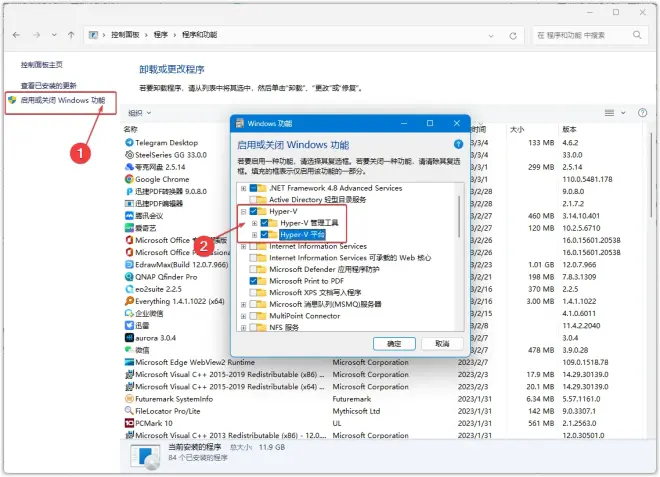The image size is (660, 477).
Task: Click 程序和功能 in the breadcrumb
Action: click(200, 35)
